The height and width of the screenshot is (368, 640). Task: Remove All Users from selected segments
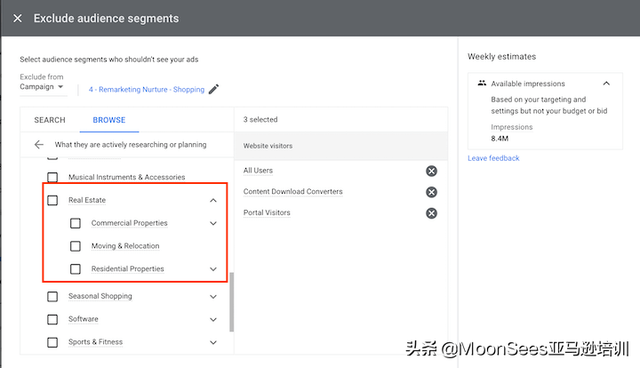(x=431, y=171)
